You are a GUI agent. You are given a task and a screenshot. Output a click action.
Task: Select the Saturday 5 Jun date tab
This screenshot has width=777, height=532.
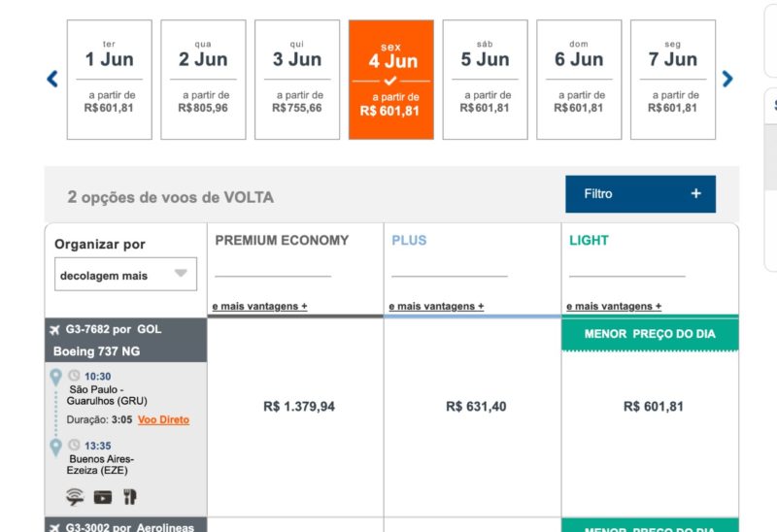point(485,80)
